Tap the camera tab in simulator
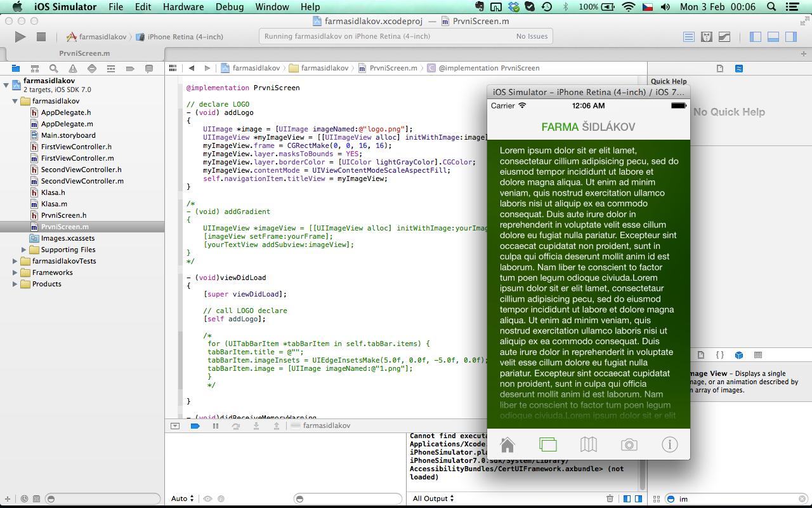 (x=629, y=444)
